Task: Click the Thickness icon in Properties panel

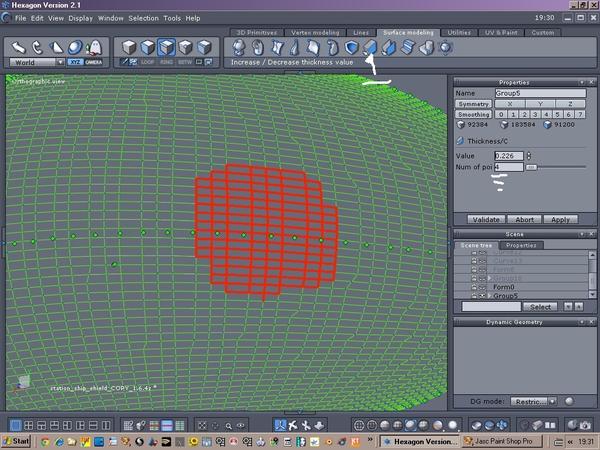Action: tap(460, 141)
